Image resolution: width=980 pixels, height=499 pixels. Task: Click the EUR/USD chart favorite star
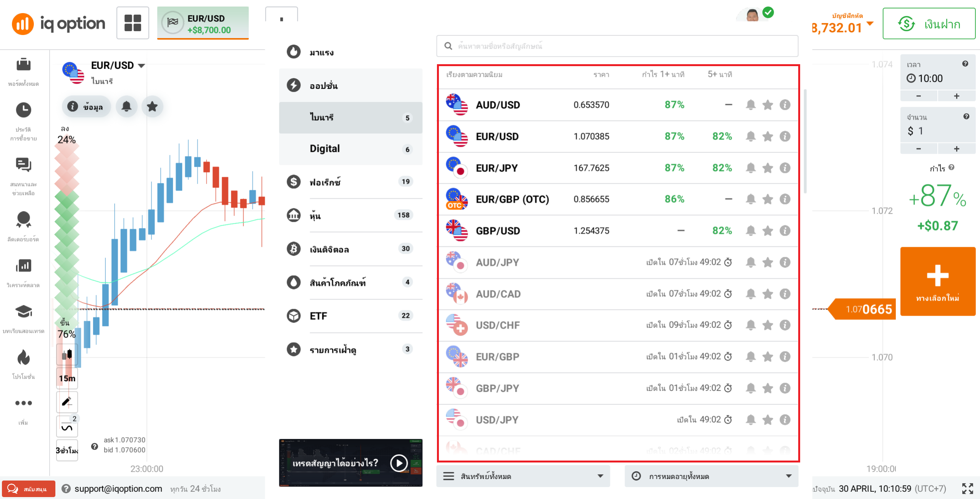(x=152, y=106)
